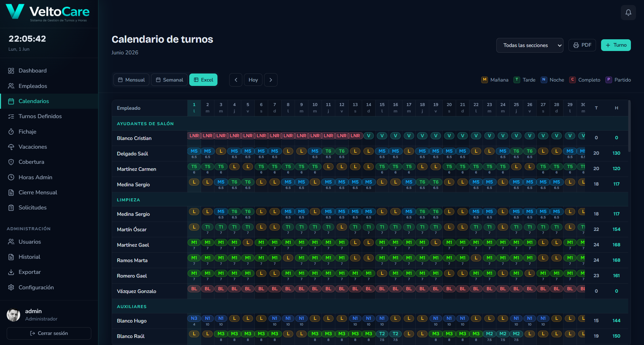644x345 pixels.
Task: Click the Horas Admin clock icon
Action: point(11,177)
